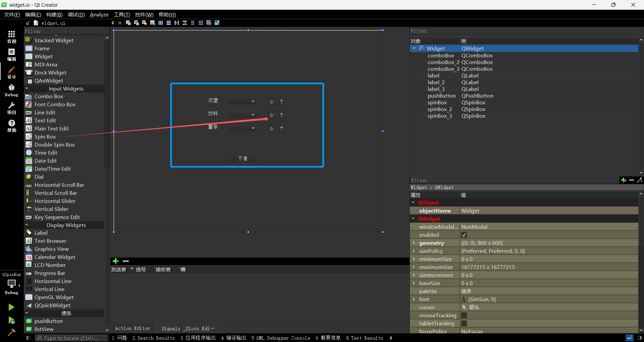Collapse the Display Widgets category
The width and height of the screenshot is (644, 342).
coord(27,225)
